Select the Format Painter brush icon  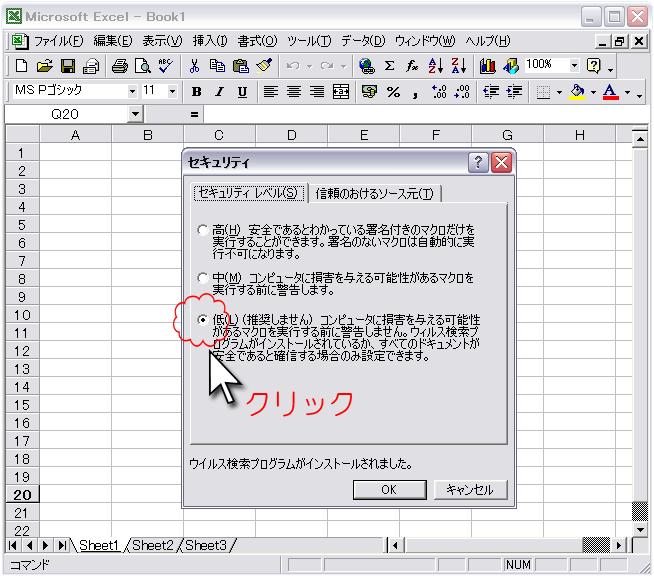click(264, 66)
